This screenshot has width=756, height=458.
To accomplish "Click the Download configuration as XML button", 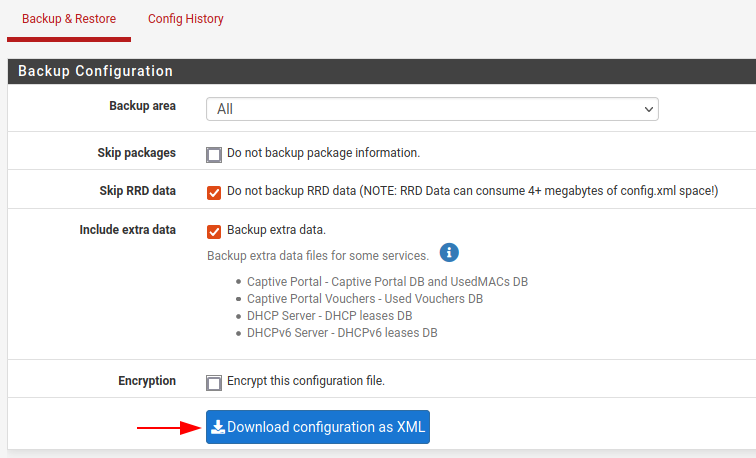I will coord(318,427).
